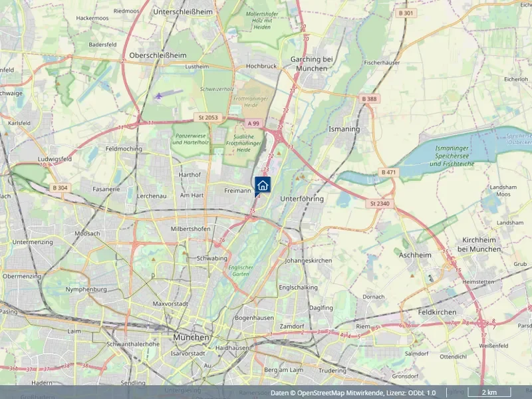This screenshot has width=532, height=399.
Task: Click the Englischer Garten park label
Action: [241, 271]
